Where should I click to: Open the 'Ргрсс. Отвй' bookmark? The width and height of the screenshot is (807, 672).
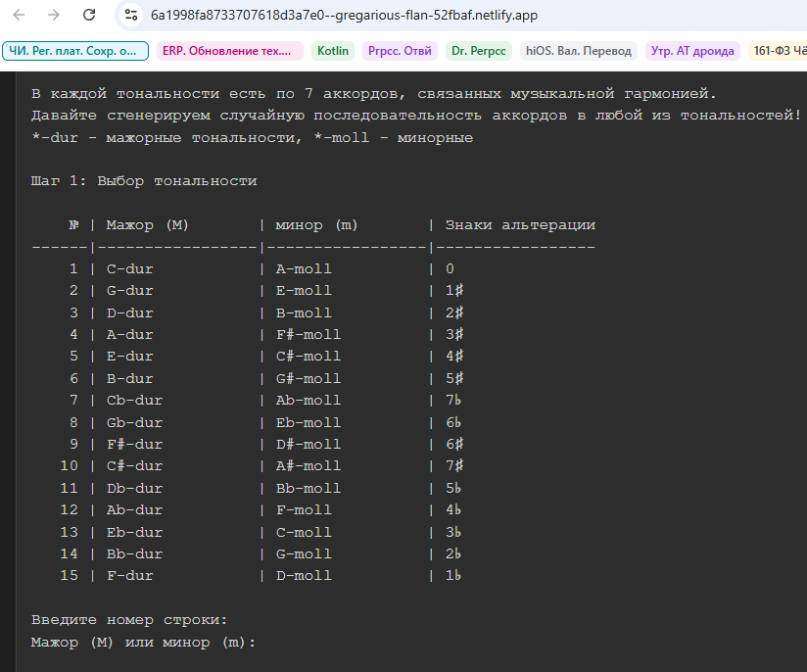(x=400, y=51)
